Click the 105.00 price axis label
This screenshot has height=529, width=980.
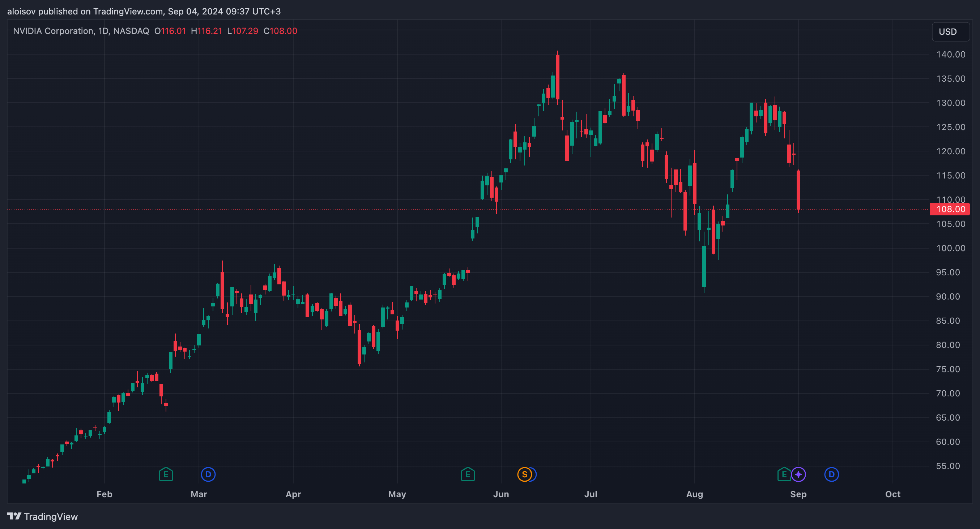tap(951, 224)
